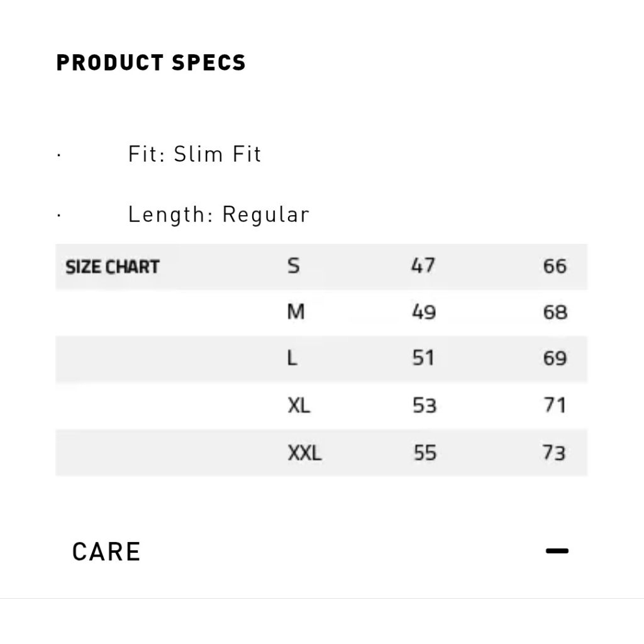Click the value 47 in S row
Screen dimensions: 644x644
tap(423, 265)
